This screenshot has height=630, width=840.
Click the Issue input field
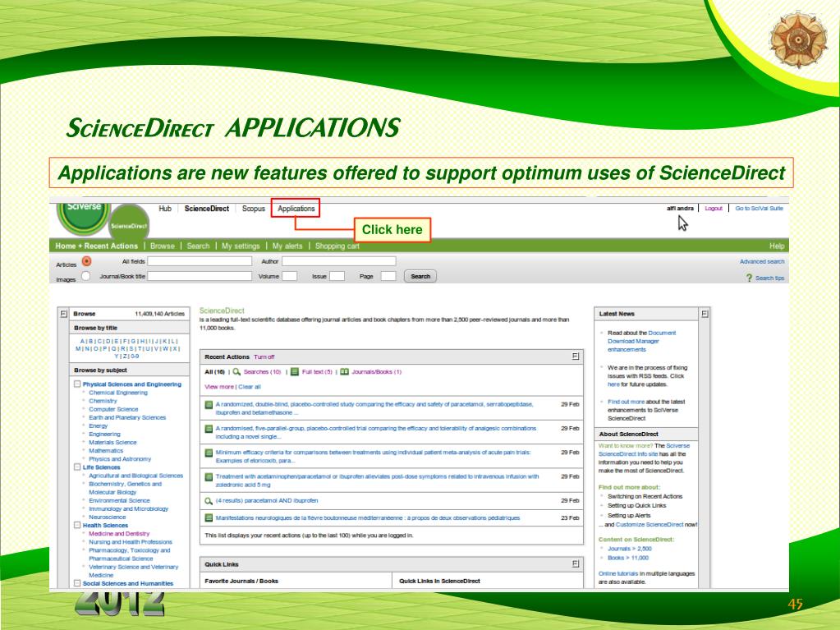pyautogui.click(x=337, y=276)
